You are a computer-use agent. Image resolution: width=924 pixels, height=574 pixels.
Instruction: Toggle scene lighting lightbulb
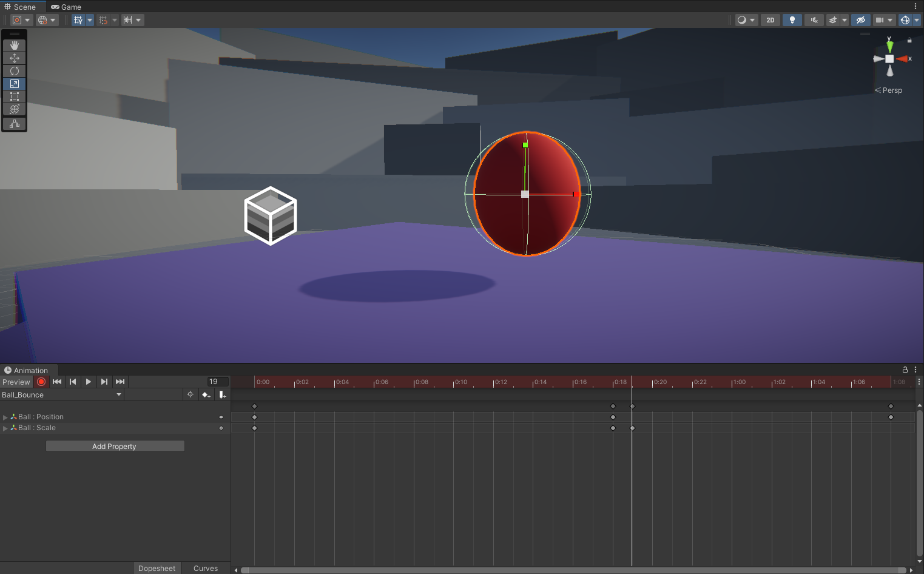pyautogui.click(x=792, y=20)
